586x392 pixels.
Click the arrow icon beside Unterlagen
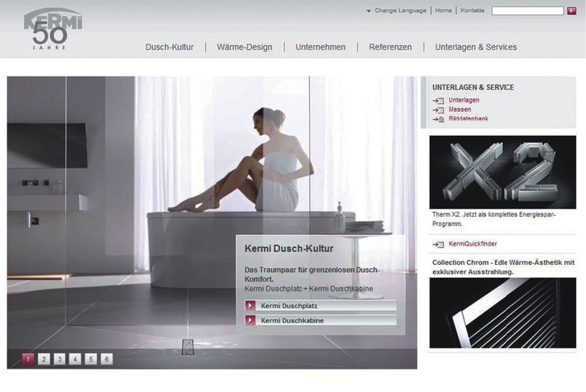coord(438,101)
